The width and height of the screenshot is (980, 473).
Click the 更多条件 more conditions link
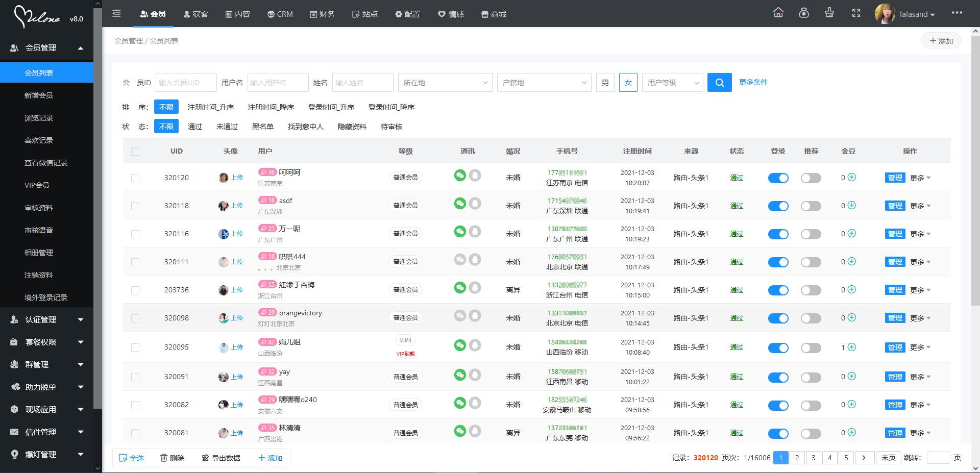pyautogui.click(x=753, y=82)
